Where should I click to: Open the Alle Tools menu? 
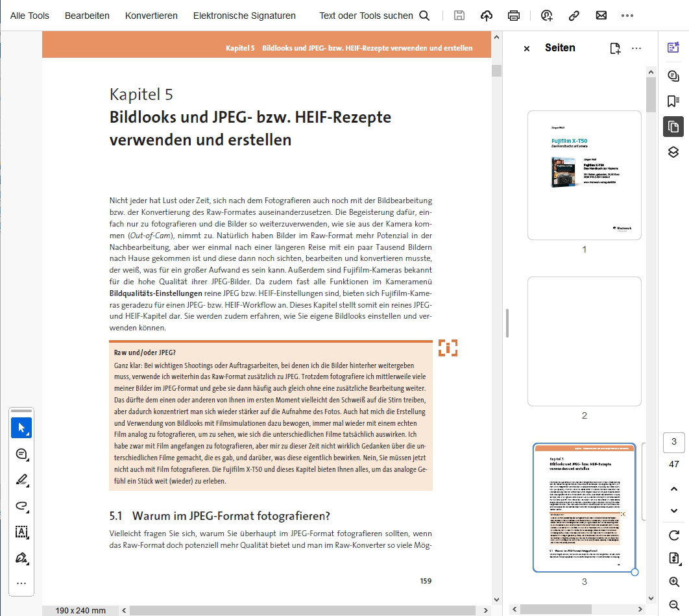(30, 16)
